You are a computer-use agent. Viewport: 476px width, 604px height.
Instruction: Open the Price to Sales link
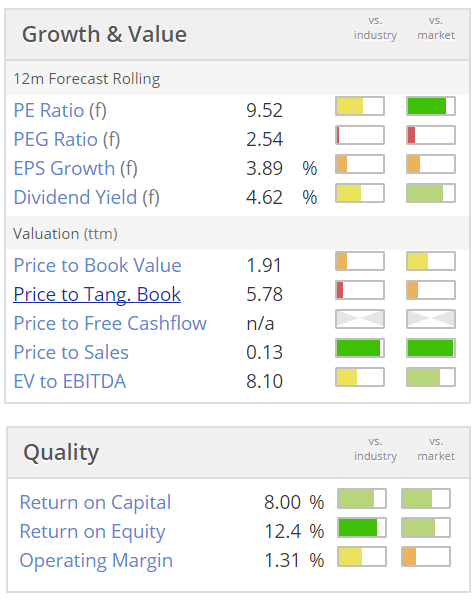pyautogui.click(x=71, y=352)
